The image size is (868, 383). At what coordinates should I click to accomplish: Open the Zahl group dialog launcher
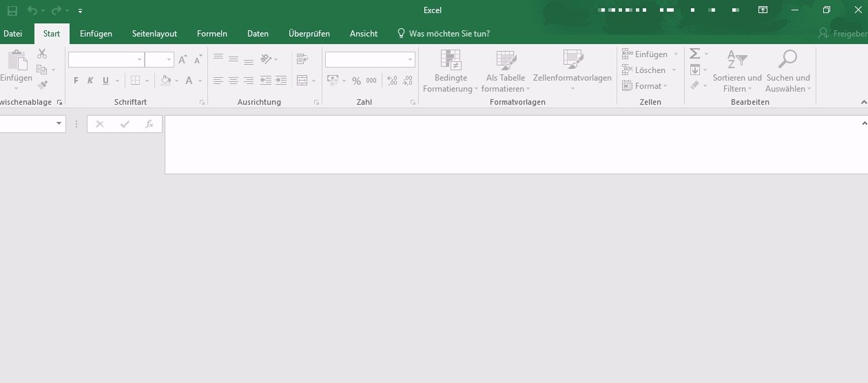coord(413,102)
